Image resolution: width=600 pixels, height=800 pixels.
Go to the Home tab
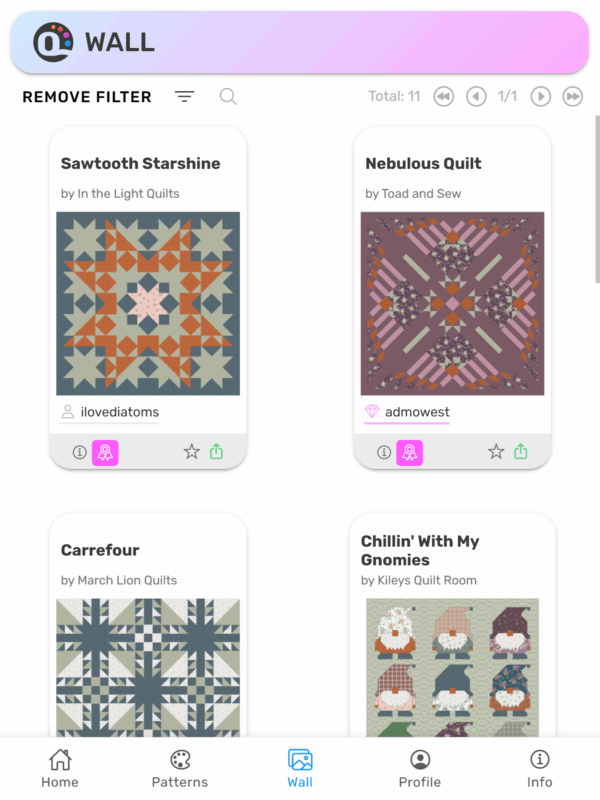(x=60, y=768)
